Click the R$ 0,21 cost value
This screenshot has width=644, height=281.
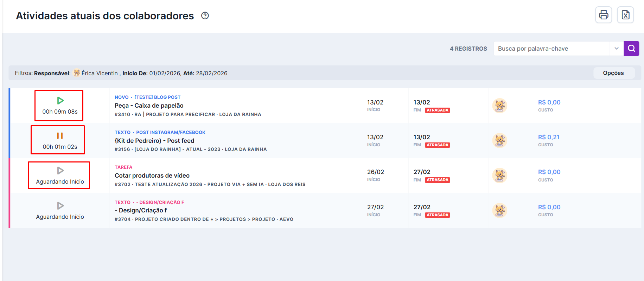548,137
